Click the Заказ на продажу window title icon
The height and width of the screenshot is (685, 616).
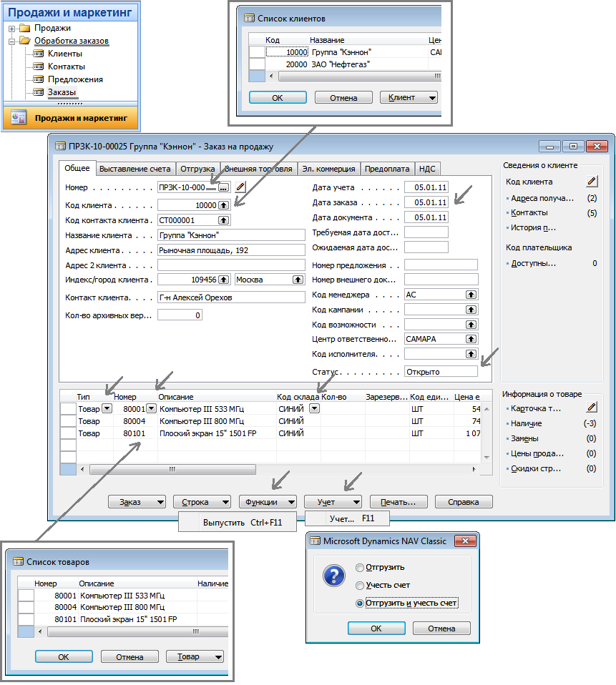coord(60,147)
